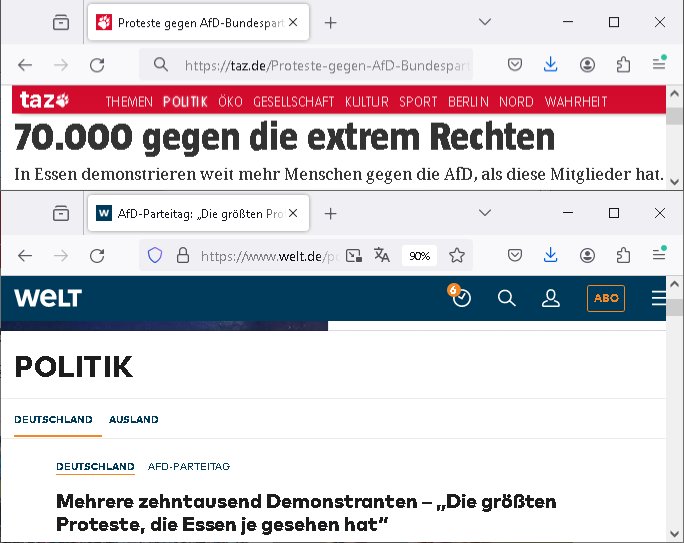Open extensions puzzle icon in welt window

click(623, 256)
